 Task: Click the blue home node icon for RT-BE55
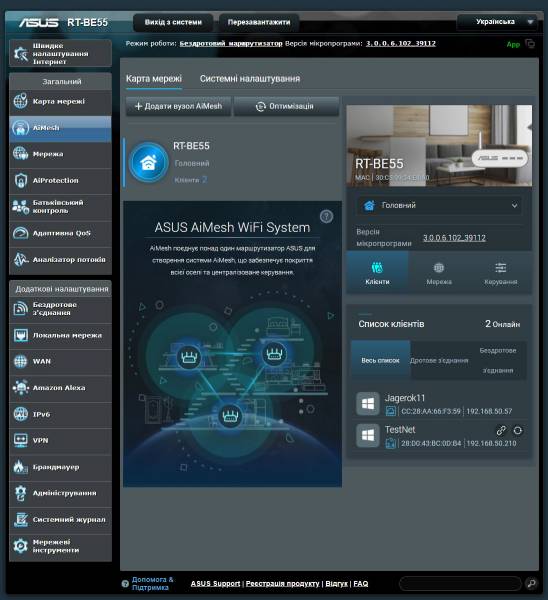(x=148, y=163)
